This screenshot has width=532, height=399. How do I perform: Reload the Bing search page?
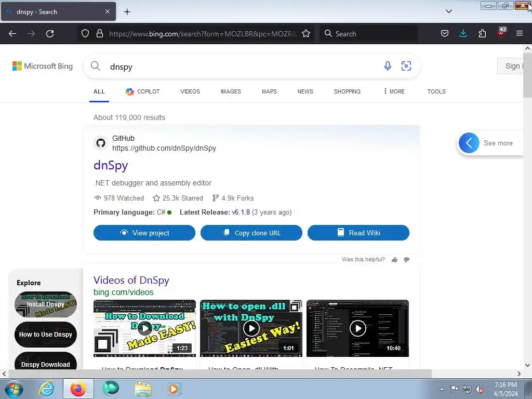coord(50,34)
